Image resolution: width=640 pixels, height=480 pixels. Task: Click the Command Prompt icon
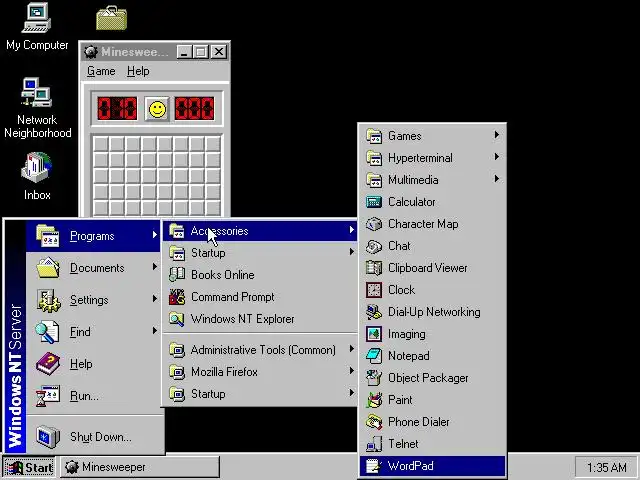pyautogui.click(x=177, y=297)
